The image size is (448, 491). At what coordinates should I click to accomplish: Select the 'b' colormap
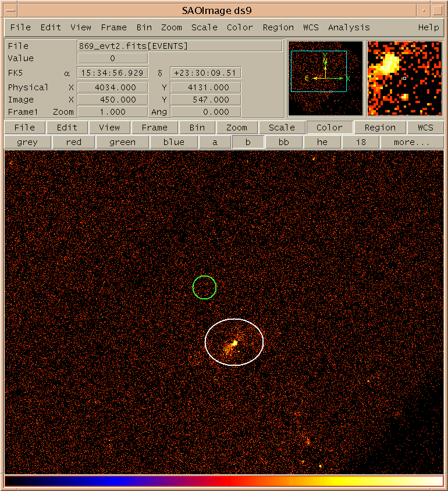pyautogui.click(x=248, y=142)
